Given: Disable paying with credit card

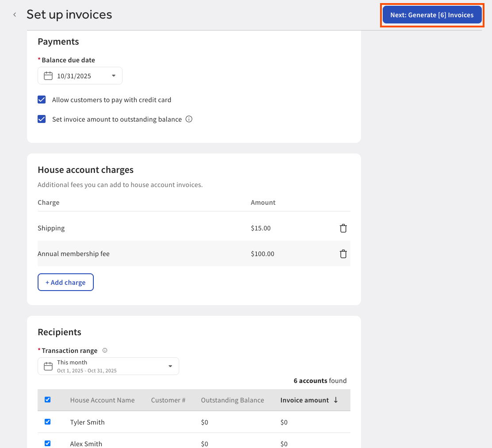Looking at the screenshot, I should coord(41,100).
